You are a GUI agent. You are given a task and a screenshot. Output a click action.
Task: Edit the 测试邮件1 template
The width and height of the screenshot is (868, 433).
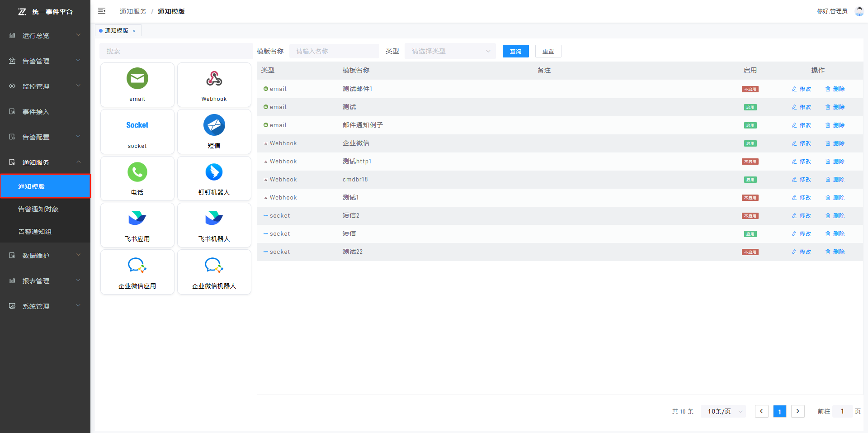click(x=802, y=89)
